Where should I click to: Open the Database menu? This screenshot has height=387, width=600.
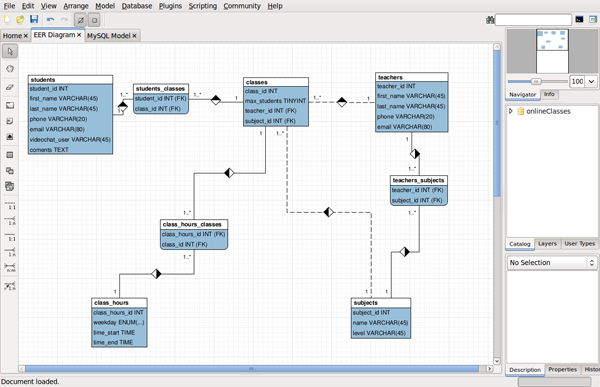[x=137, y=6]
